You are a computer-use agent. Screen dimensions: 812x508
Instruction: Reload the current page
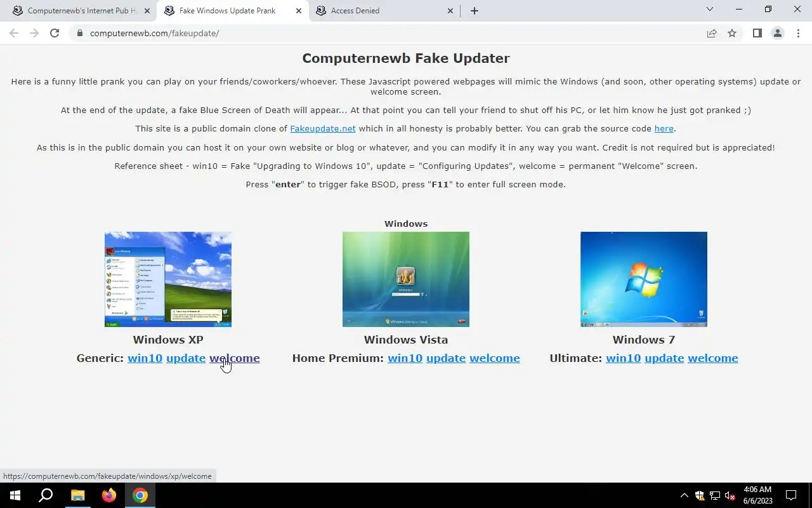(55, 33)
